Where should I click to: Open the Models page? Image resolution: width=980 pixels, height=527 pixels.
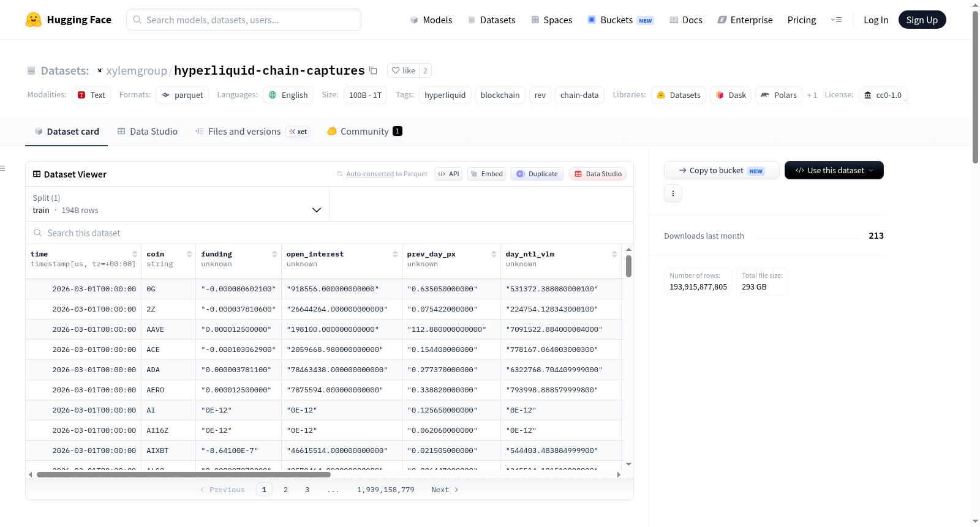coord(431,20)
